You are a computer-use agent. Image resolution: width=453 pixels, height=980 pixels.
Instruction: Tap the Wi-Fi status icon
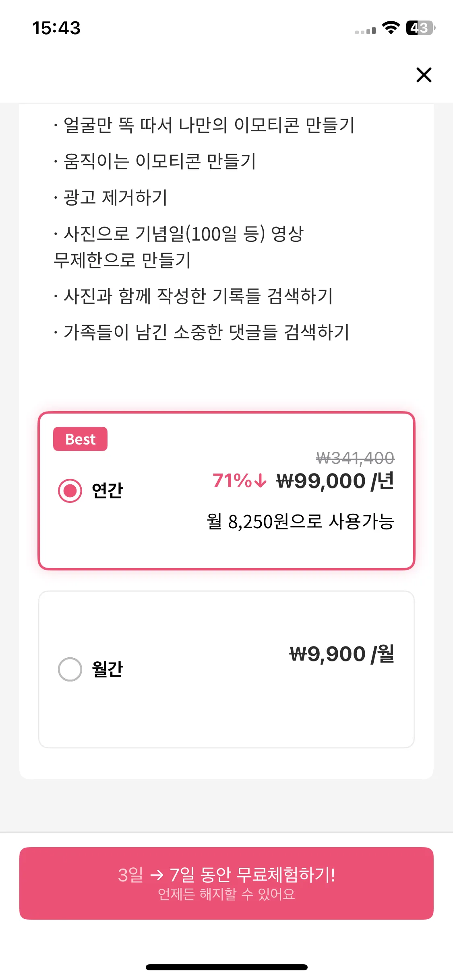tap(391, 28)
